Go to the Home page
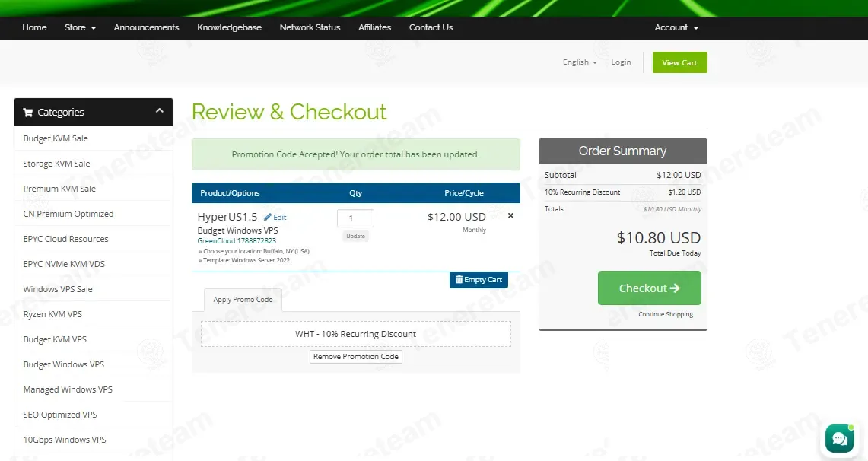The height and width of the screenshot is (461, 868). point(34,27)
